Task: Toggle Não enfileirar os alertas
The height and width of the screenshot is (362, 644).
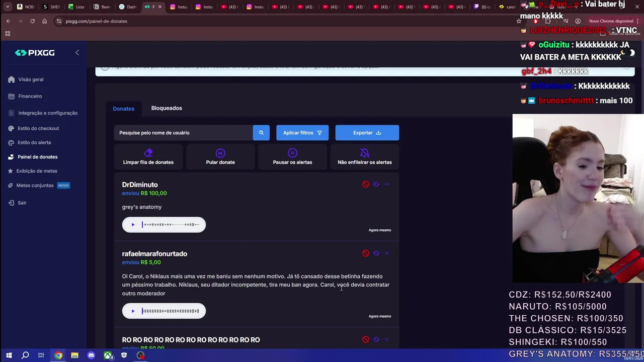Action: 365,157
